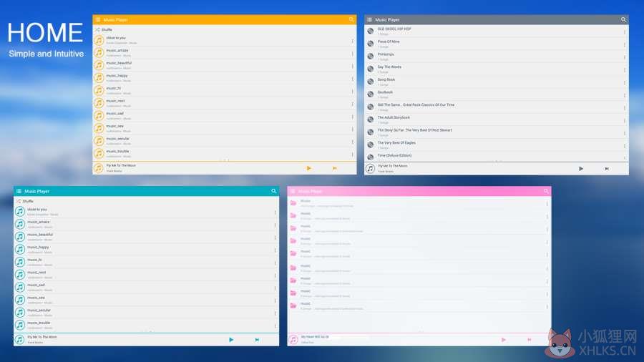Open hamburger menu in orange Music Player

98,20
